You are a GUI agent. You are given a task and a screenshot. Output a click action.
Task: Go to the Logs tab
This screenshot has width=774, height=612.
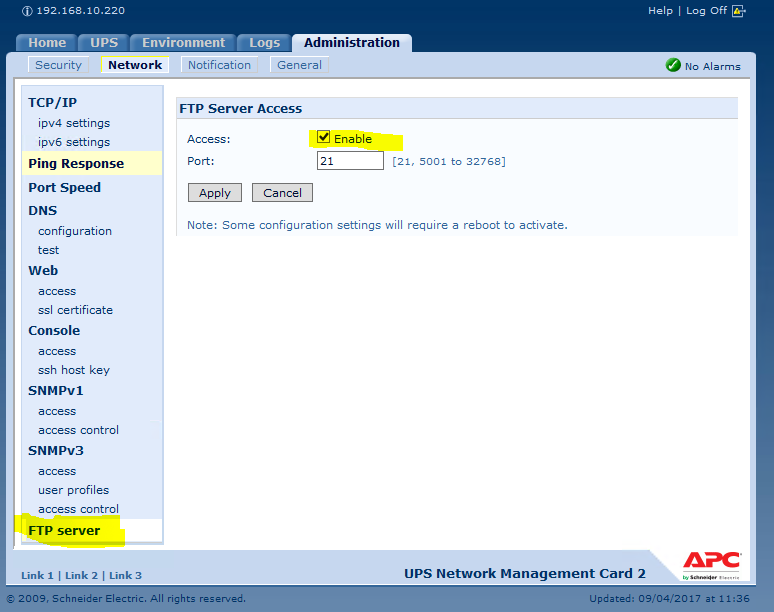264,43
